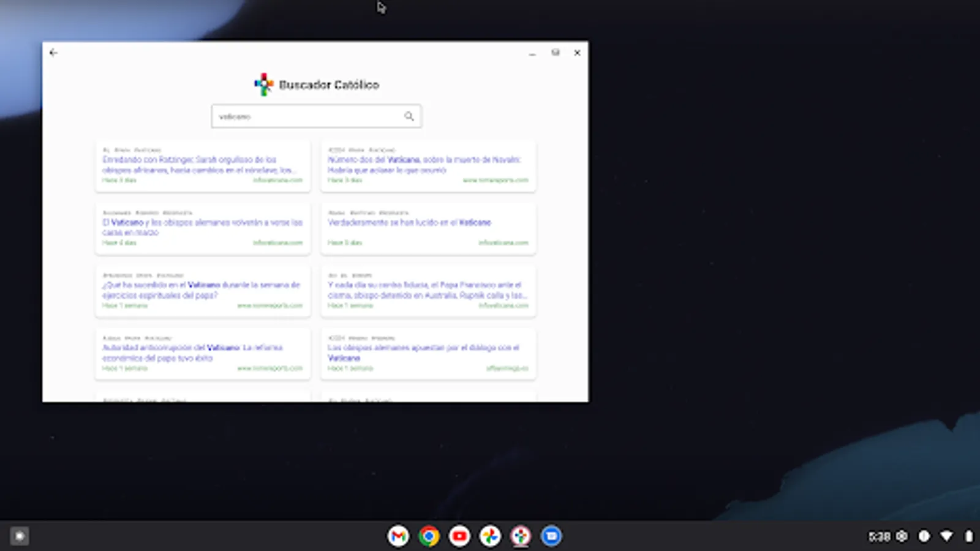The image size is (980, 551).
Task: Click the battery status icon
Action: pos(970,536)
